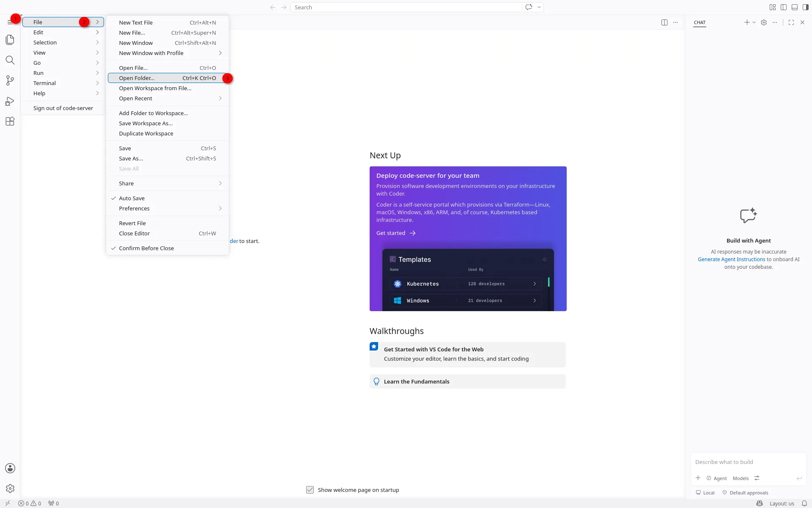This screenshot has height=508, width=812.
Task: Open the Agent mode picker
Action: (x=717, y=478)
